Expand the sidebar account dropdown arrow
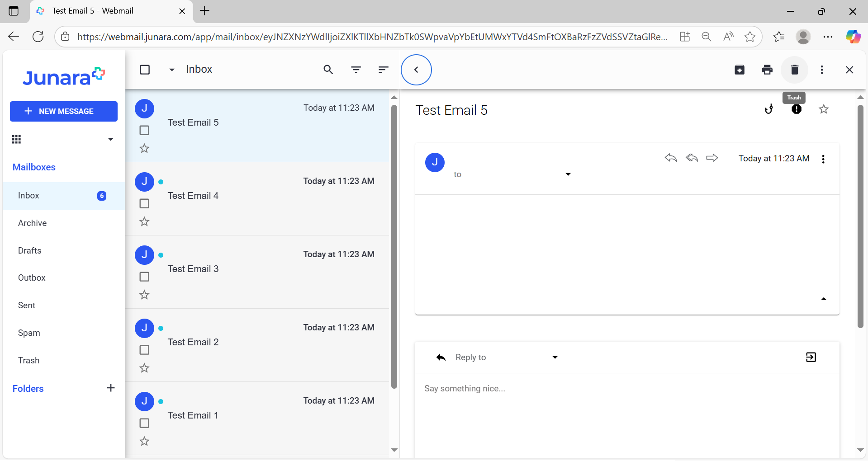Screen dimensions: 868x461 (x=110, y=139)
